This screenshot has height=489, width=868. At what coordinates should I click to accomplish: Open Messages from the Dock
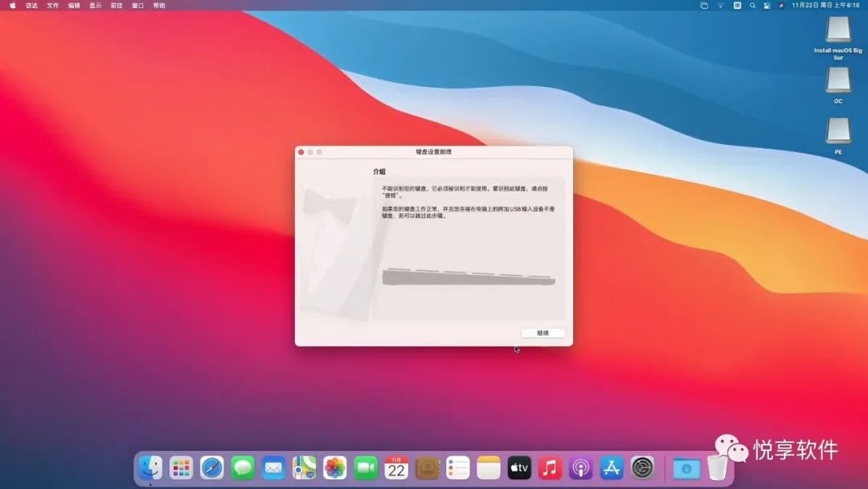pyautogui.click(x=243, y=468)
